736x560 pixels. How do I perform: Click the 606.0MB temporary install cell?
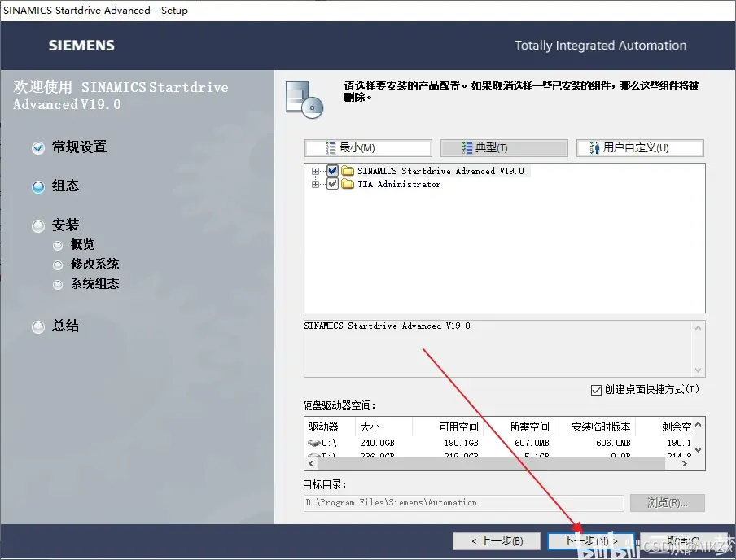pos(613,443)
